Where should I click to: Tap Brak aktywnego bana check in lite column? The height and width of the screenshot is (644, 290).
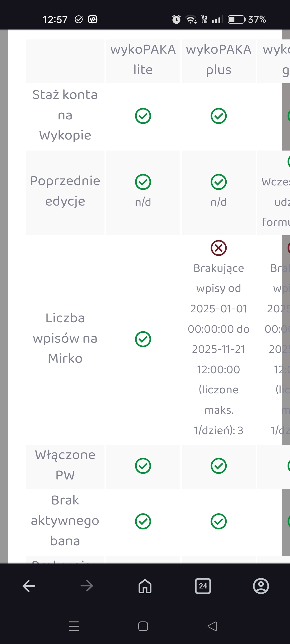click(143, 521)
